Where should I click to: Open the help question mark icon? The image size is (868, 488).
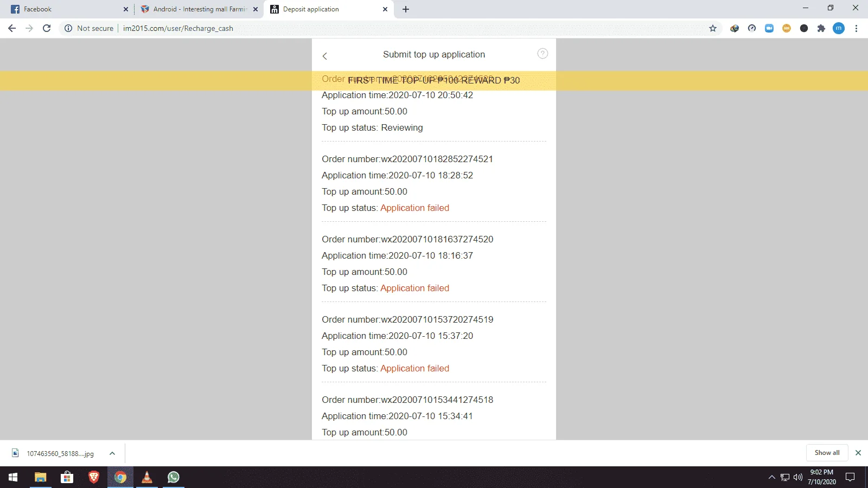tap(542, 53)
